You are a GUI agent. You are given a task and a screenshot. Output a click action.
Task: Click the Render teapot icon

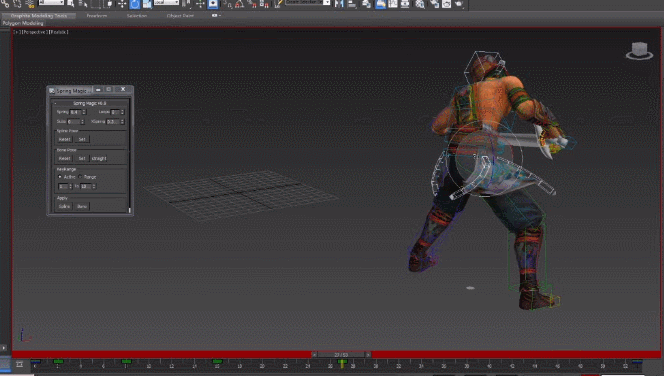click(x=459, y=4)
